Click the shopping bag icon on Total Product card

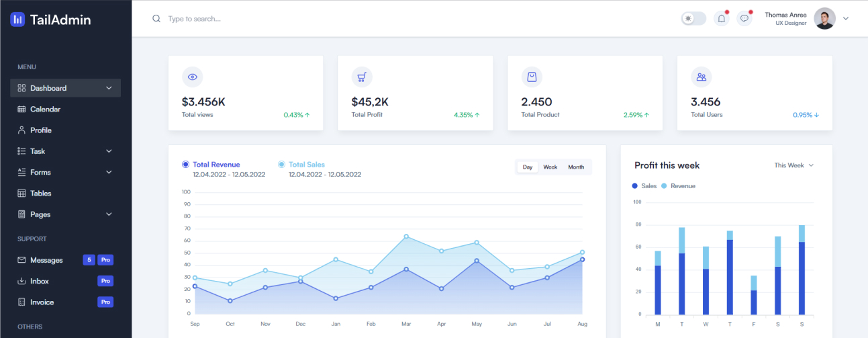[x=532, y=77]
